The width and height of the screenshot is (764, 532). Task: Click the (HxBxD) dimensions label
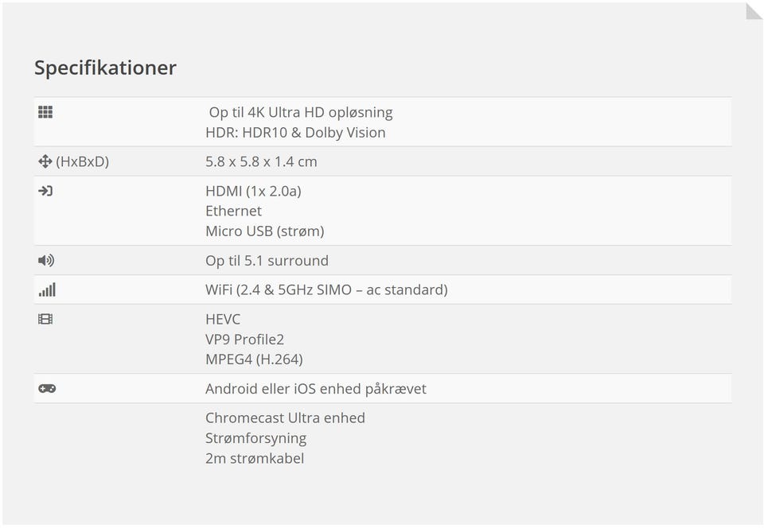pyautogui.click(x=82, y=161)
